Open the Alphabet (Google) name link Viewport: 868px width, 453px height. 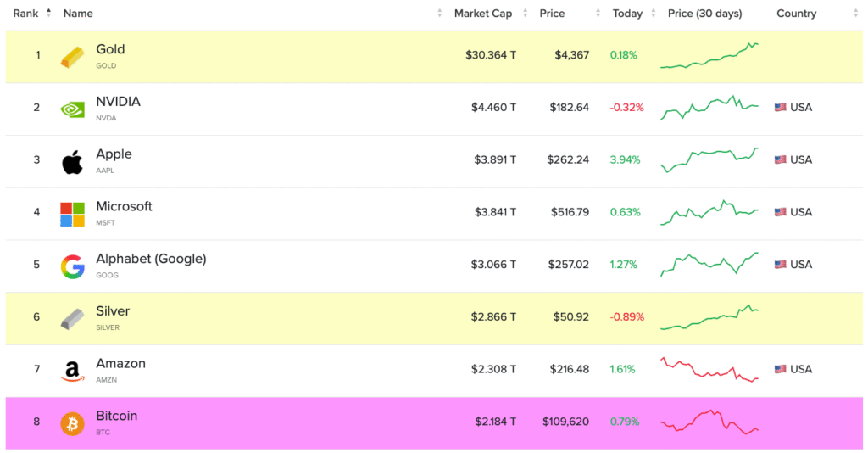pyautogui.click(x=151, y=259)
